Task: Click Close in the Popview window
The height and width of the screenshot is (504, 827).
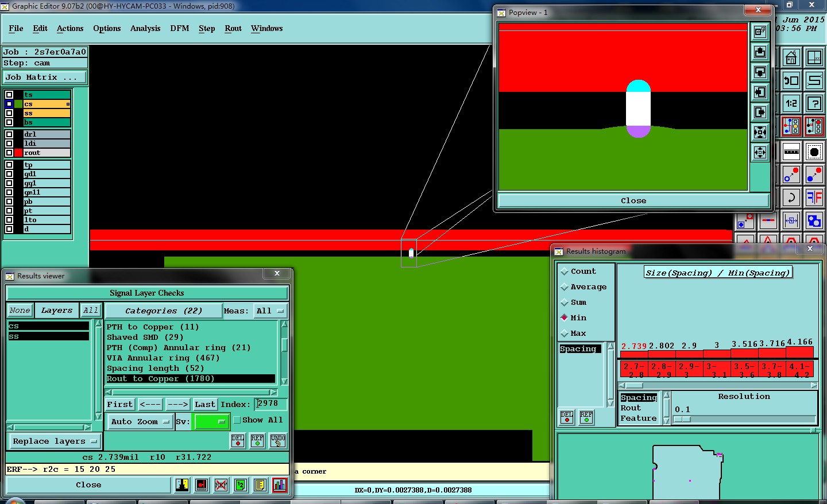Action: pyautogui.click(x=633, y=201)
